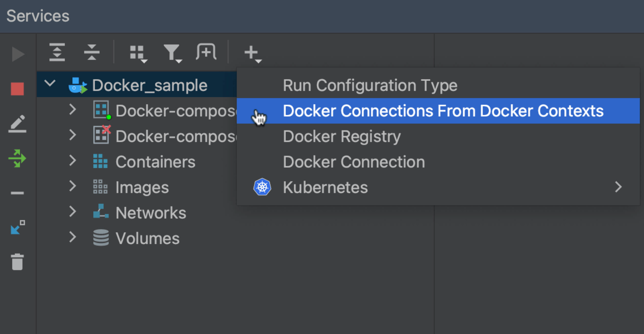This screenshot has height=334, width=644.
Task: Click the Collapse All toolbar icon
Action: (92, 52)
